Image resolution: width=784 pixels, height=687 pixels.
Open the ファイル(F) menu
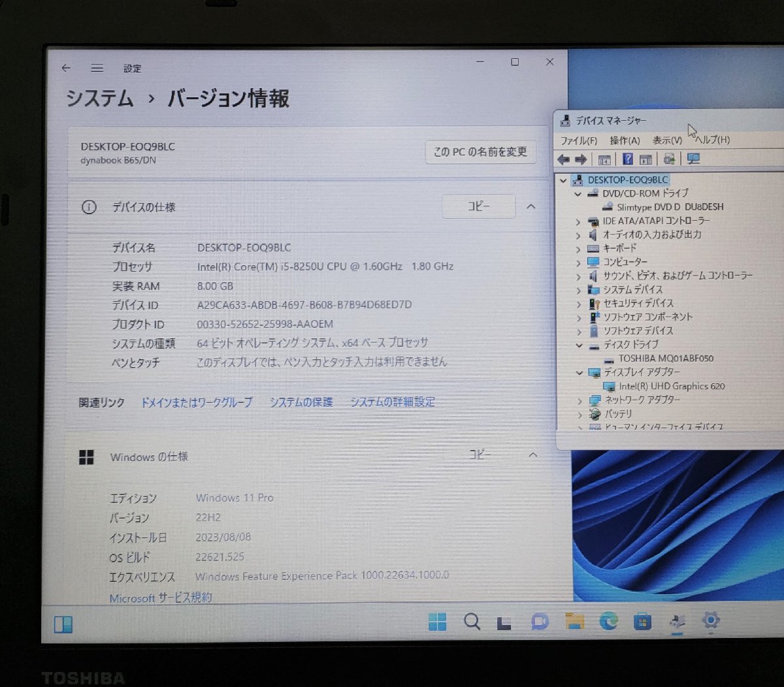(x=579, y=140)
